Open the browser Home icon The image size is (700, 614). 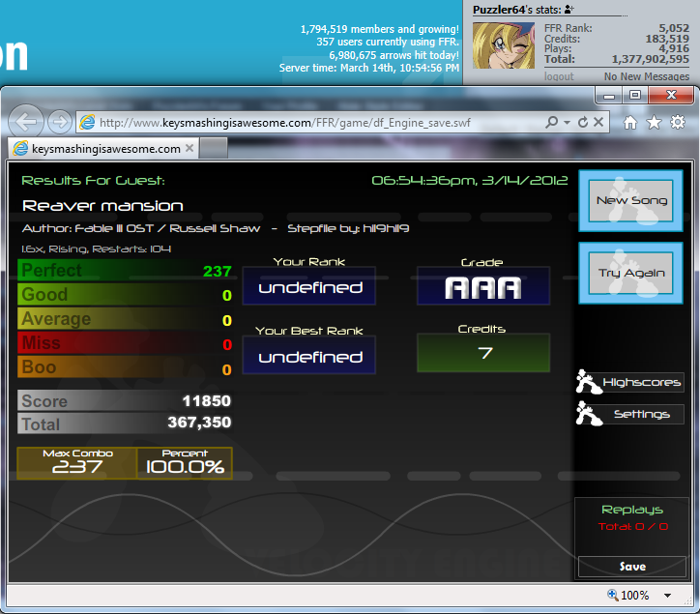pyautogui.click(x=630, y=123)
